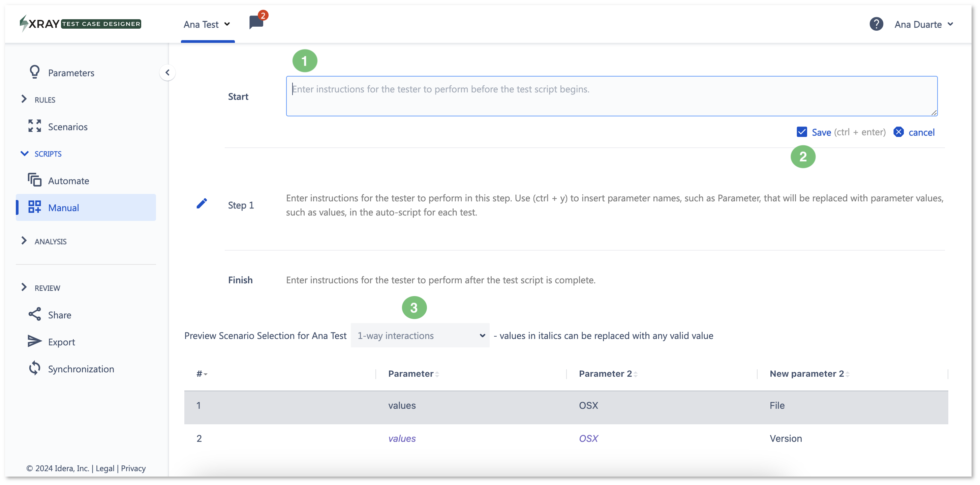
Task: Click the Manual grid-plus icon
Action: (x=35, y=207)
